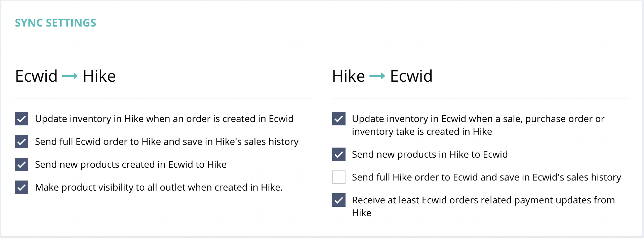Uncheck 'Send new products in Hike to Ecwid' checkbox
Screen dimensions: 644x238
click(339, 154)
